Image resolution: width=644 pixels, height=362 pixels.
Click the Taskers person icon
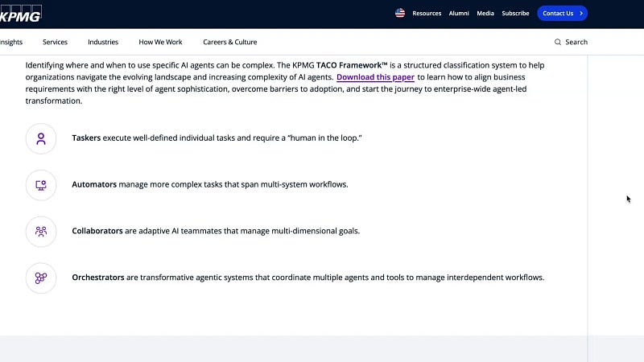[41, 138]
